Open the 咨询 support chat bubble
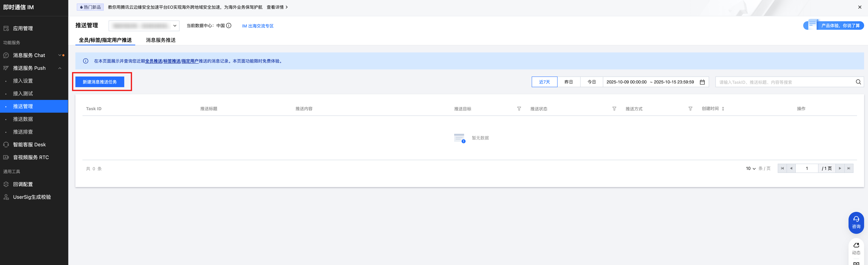The height and width of the screenshot is (265, 868). [856, 222]
